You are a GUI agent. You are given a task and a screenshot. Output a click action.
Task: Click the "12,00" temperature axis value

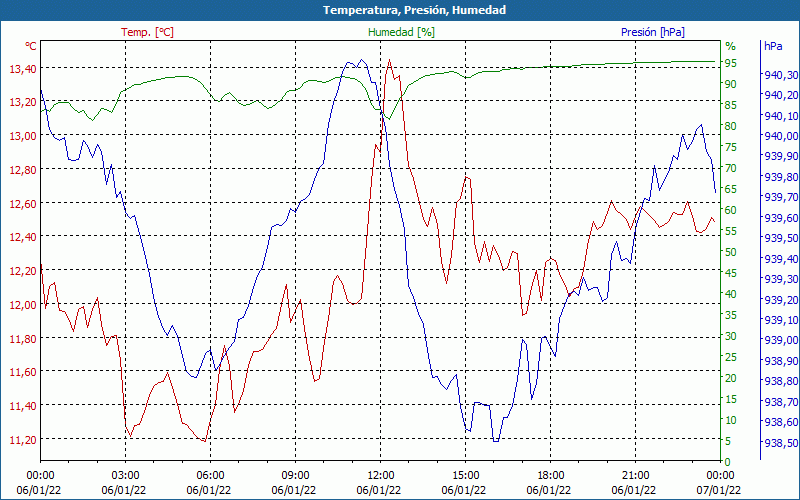tap(23, 305)
